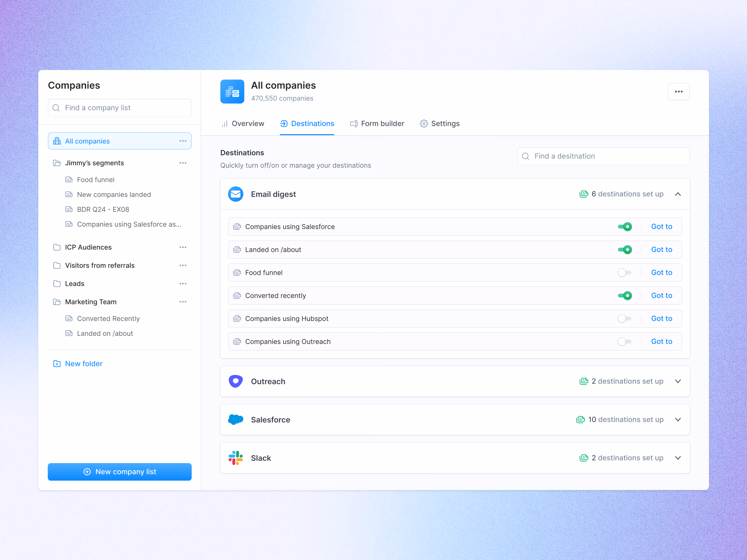Open All companies row more options dots
The height and width of the screenshot is (560, 747).
pyautogui.click(x=183, y=141)
